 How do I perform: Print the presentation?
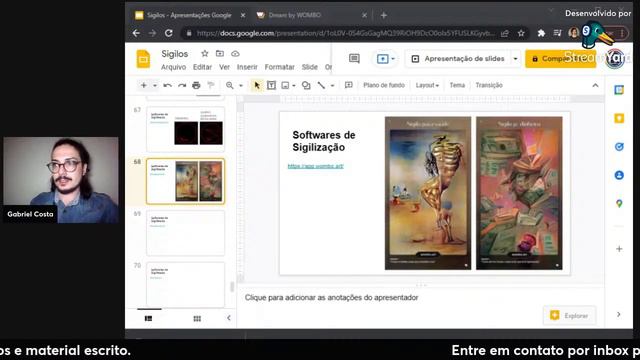(196, 85)
